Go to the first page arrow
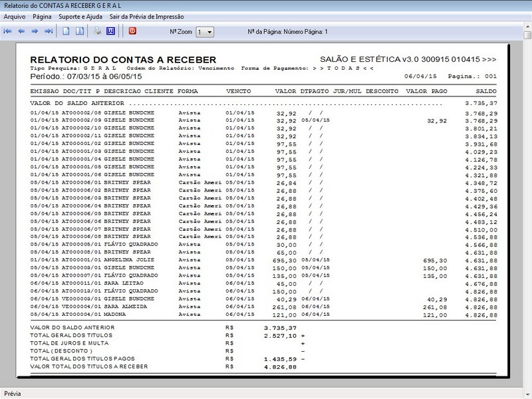This screenshot has width=532, height=399. click(8, 31)
